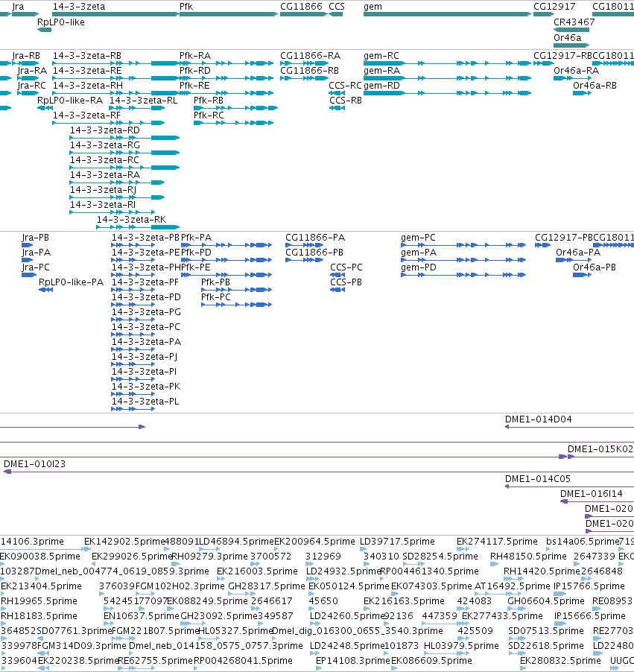Click the 14-3-3zeta-PL protein label
This screenshot has width=634, height=672.
[x=145, y=401]
